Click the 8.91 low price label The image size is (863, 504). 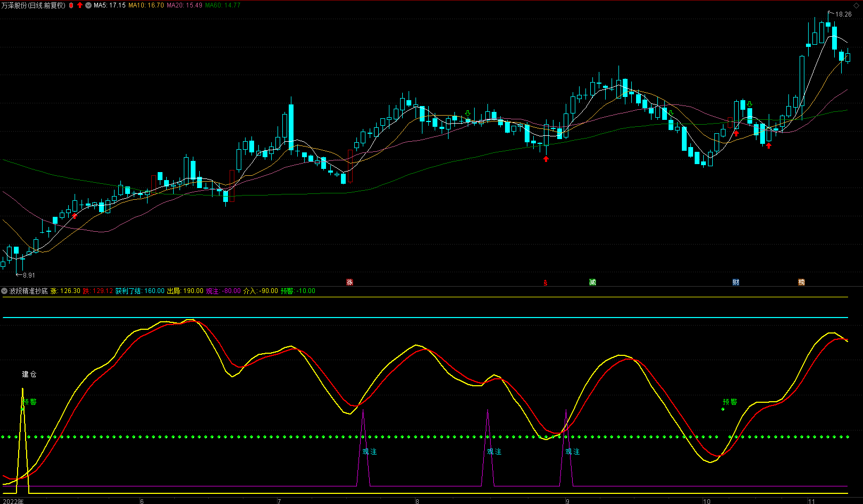[x=29, y=275]
